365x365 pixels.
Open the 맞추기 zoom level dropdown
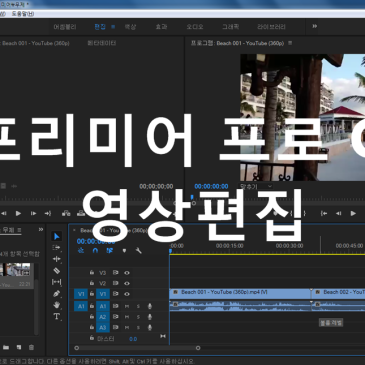(256, 186)
